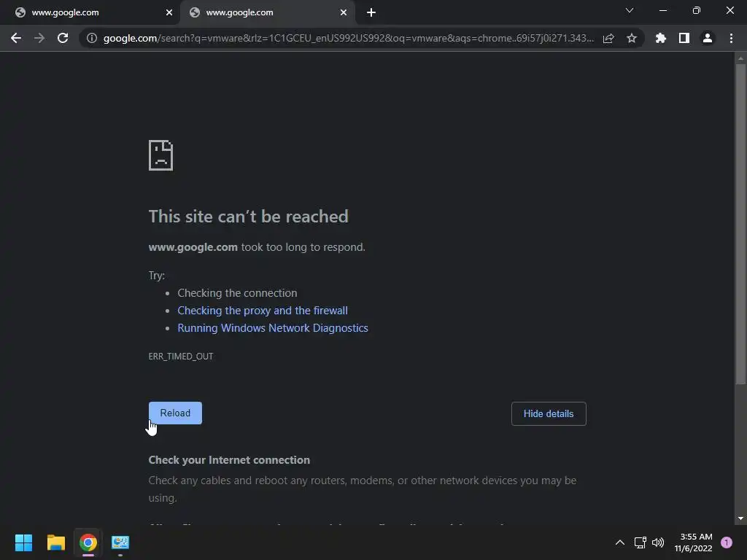This screenshot has height=560, width=747.
Task: Open a new tab with plus button
Action: tap(371, 12)
